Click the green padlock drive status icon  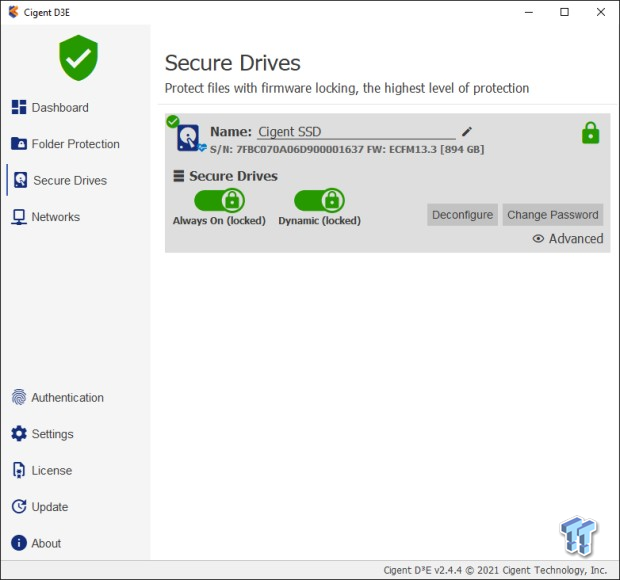[590, 133]
